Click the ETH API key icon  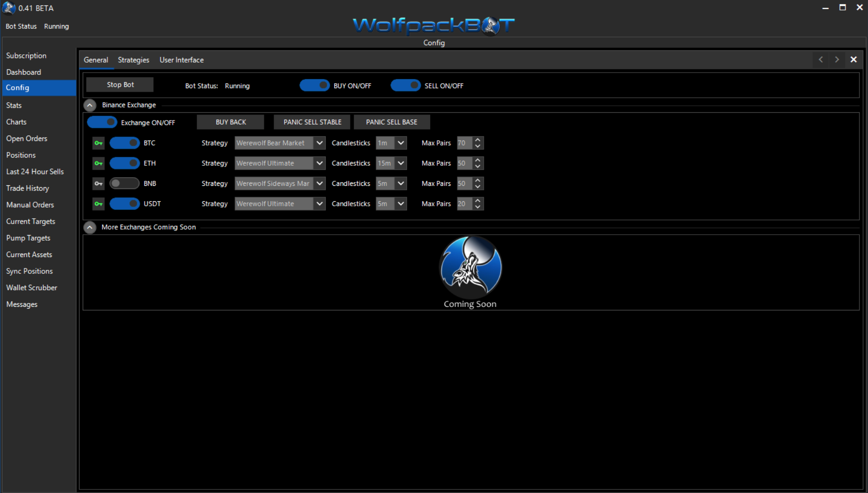coord(98,163)
